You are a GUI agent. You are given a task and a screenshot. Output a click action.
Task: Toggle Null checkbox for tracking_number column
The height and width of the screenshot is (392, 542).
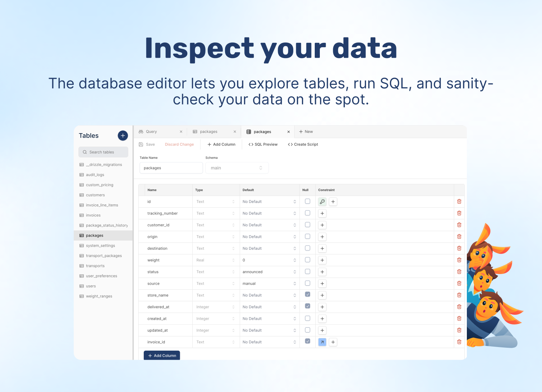307,213
